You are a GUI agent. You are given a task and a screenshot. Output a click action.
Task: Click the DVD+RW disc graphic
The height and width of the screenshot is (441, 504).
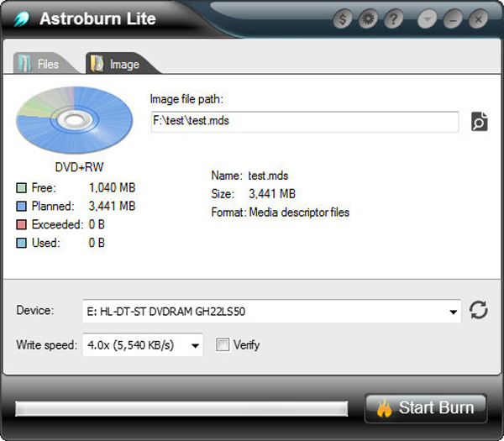75,120
